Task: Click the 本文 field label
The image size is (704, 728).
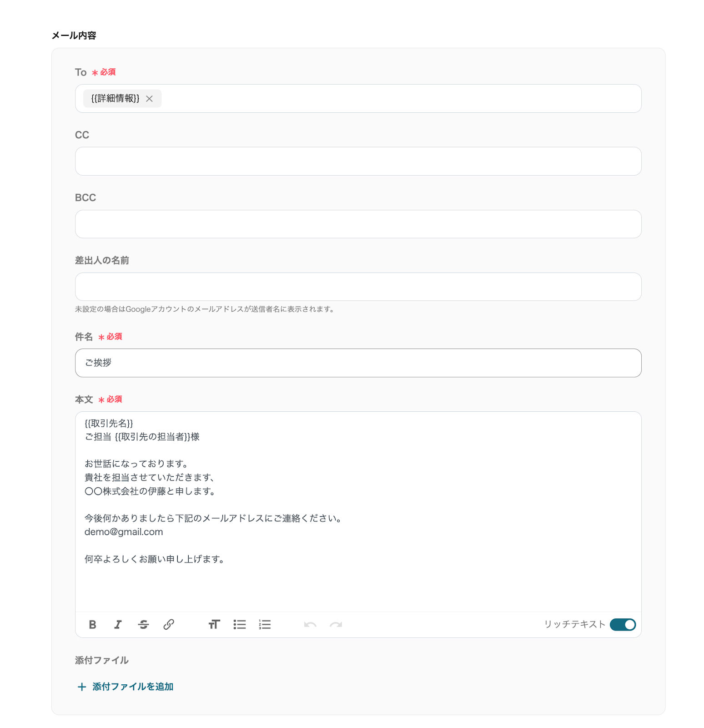Action: [84, 399]
